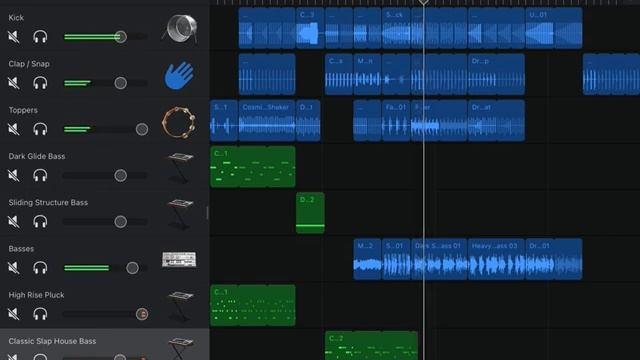Adjust the Basses volume slider knob

coord(132,268)
